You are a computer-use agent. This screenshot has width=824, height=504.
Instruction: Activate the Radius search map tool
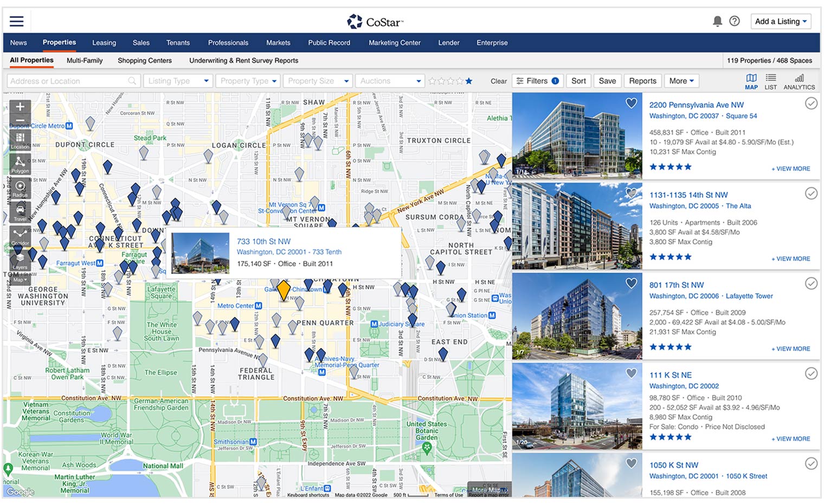pos(20,188)
